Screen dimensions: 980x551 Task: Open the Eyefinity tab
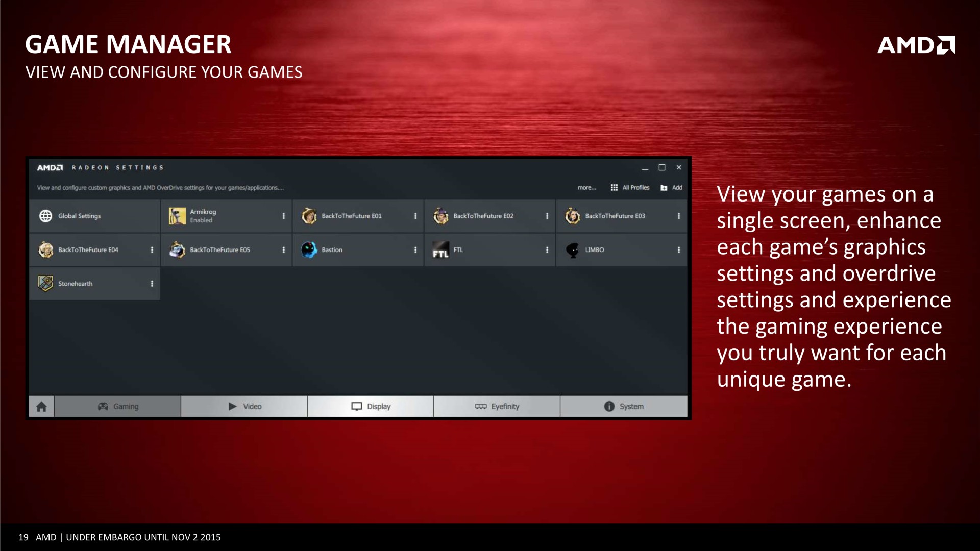point(497,407)
